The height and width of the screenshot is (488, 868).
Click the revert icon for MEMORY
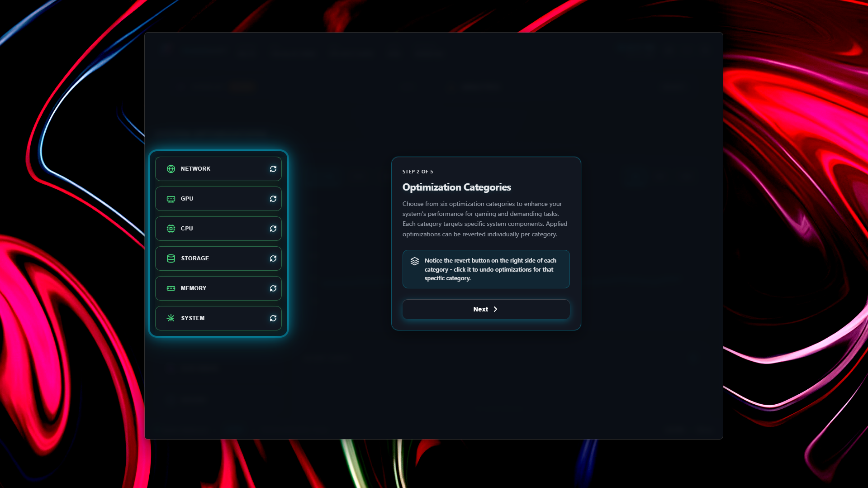[273, 288]
